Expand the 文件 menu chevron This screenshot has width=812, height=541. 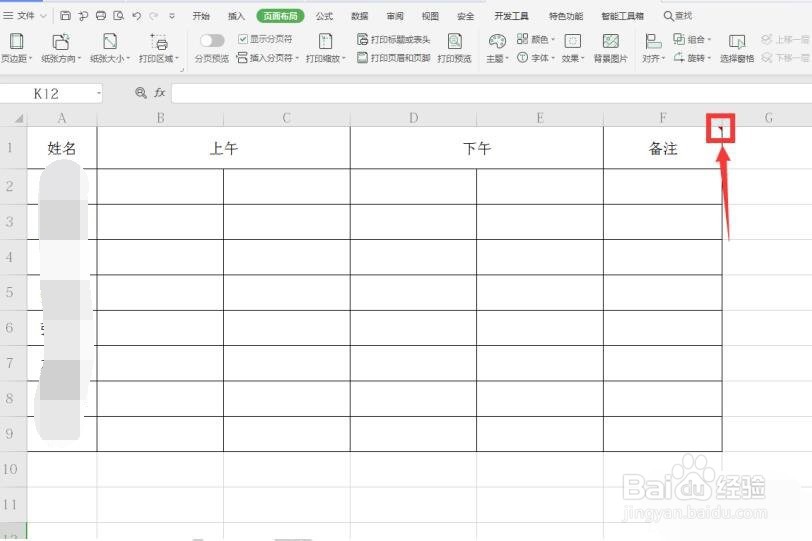tap(44, 16)
